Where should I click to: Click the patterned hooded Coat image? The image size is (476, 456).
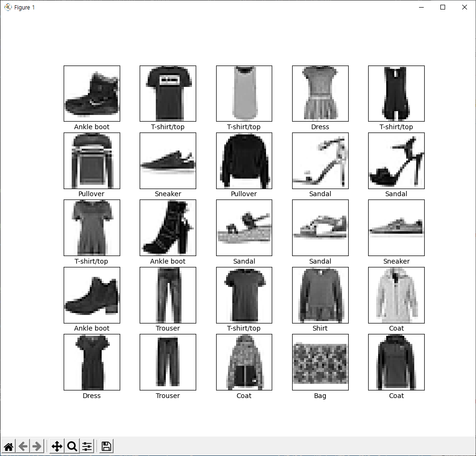click(x=244, y=362)
